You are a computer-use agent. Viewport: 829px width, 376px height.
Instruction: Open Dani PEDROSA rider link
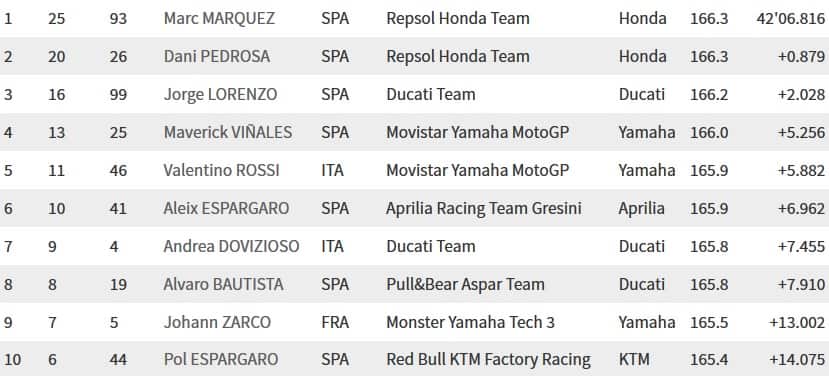click(217, 57)
